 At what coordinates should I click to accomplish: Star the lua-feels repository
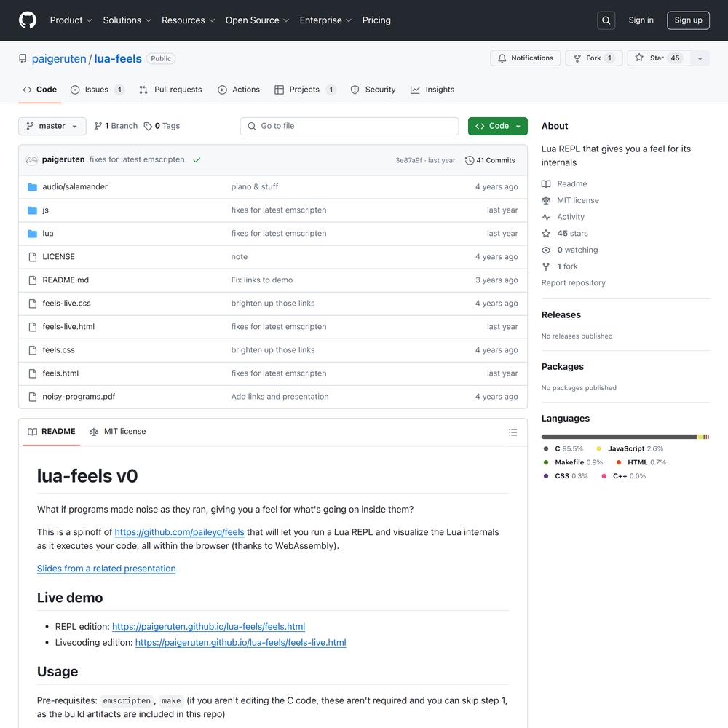(659, 58)
